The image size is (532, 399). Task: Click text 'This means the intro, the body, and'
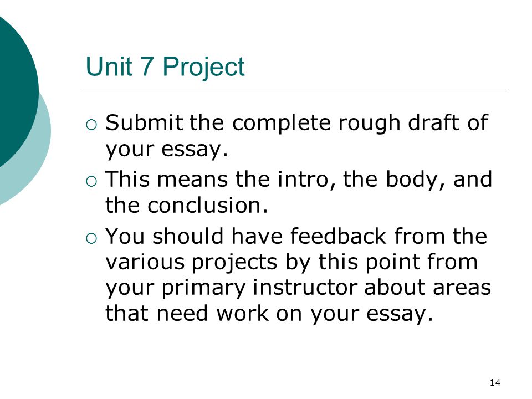coord(299,180)
